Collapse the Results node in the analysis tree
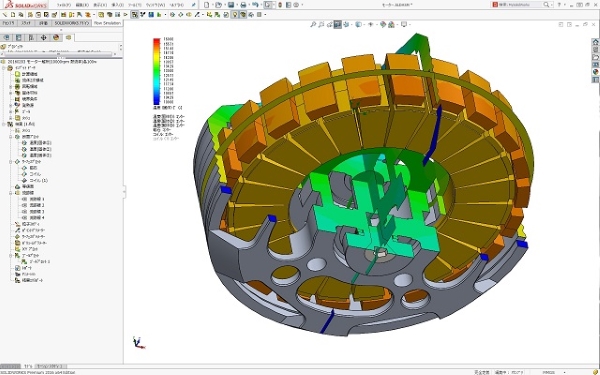This screenshot has width=600, height=375. (x=4, y=124)
